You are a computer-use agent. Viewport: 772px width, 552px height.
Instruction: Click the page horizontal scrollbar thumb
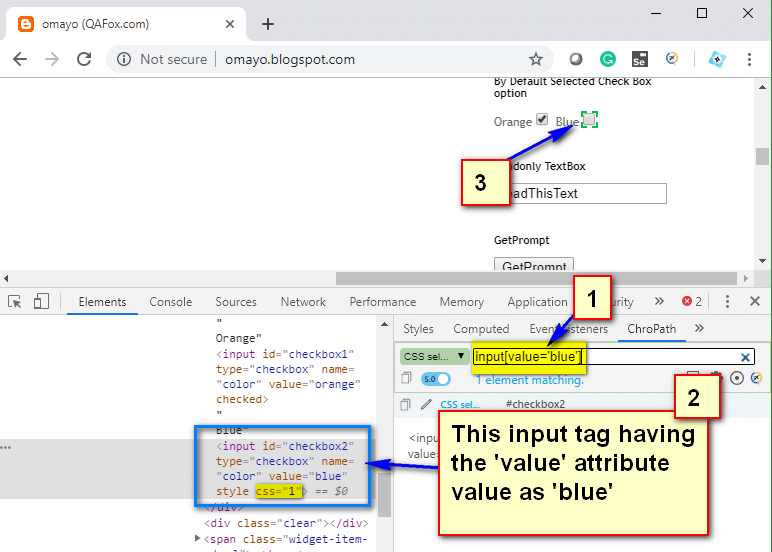point(536,279)
